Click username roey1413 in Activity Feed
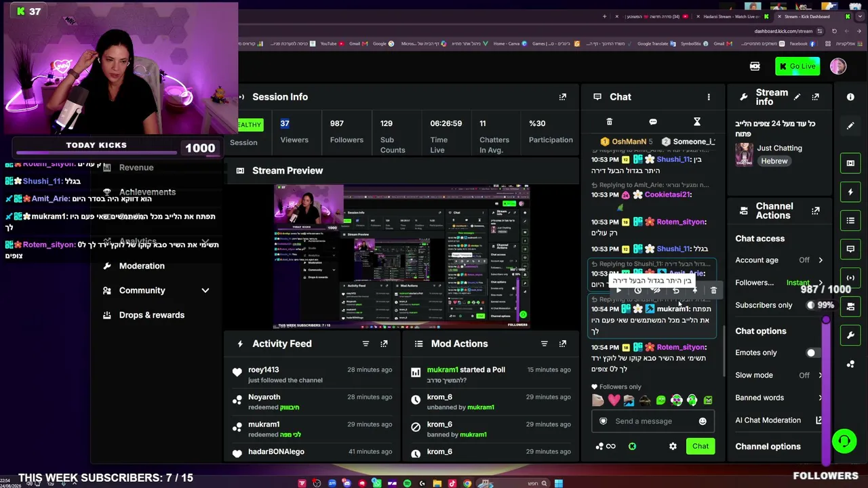 (x=264, y=370)
